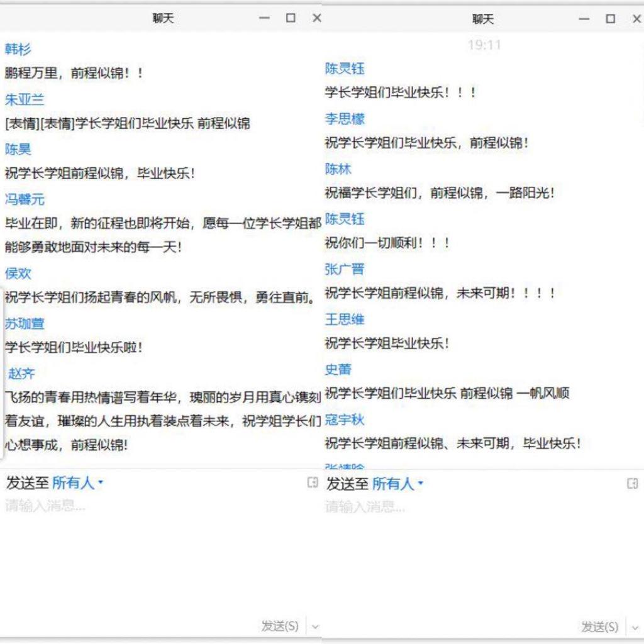
Task: Click sender name 赵齐
Action: [21, 374]
